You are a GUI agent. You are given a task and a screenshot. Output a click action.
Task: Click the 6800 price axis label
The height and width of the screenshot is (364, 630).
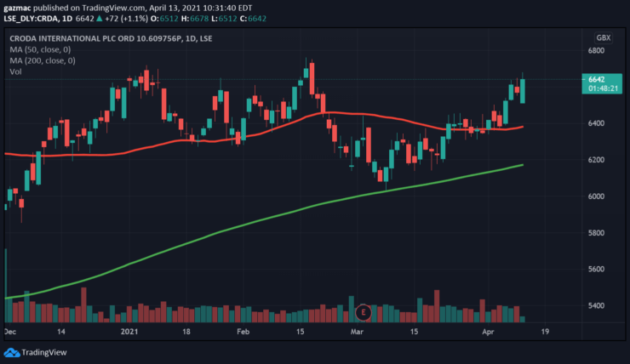pos(596,50)
